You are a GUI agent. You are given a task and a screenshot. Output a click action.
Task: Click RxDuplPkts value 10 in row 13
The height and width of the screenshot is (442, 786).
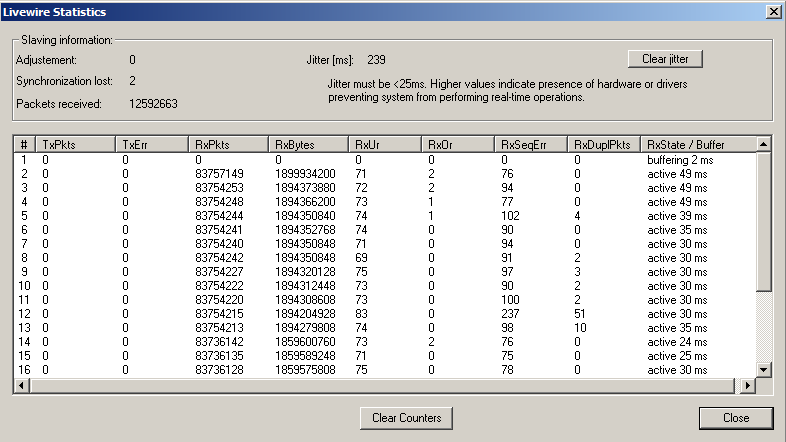point(580,328)
